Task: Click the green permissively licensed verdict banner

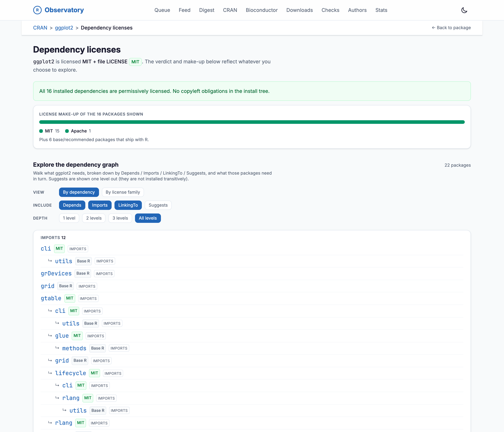Action: point(252,91)
